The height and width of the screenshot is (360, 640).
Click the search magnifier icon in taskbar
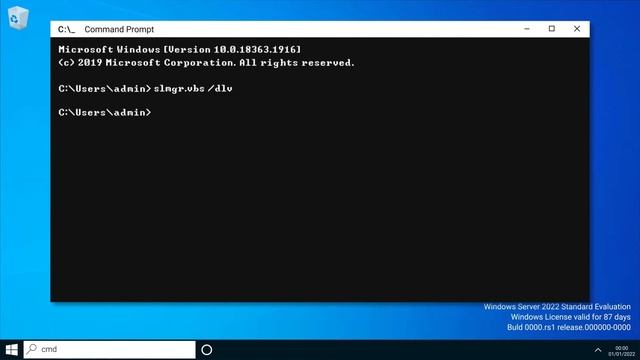pos(32,349)
